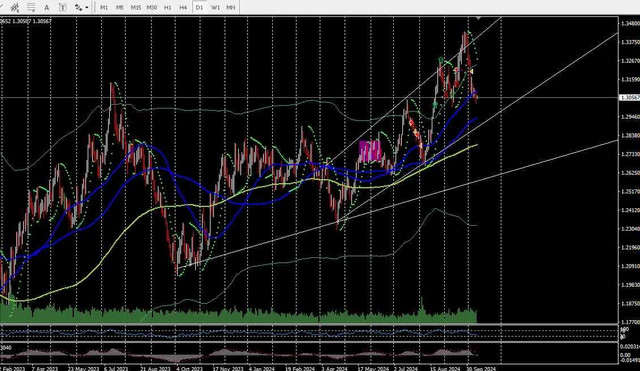This screenshot has width=640, height=371.
Task: Click the current price label 1.30567
Action: point(630,98)
